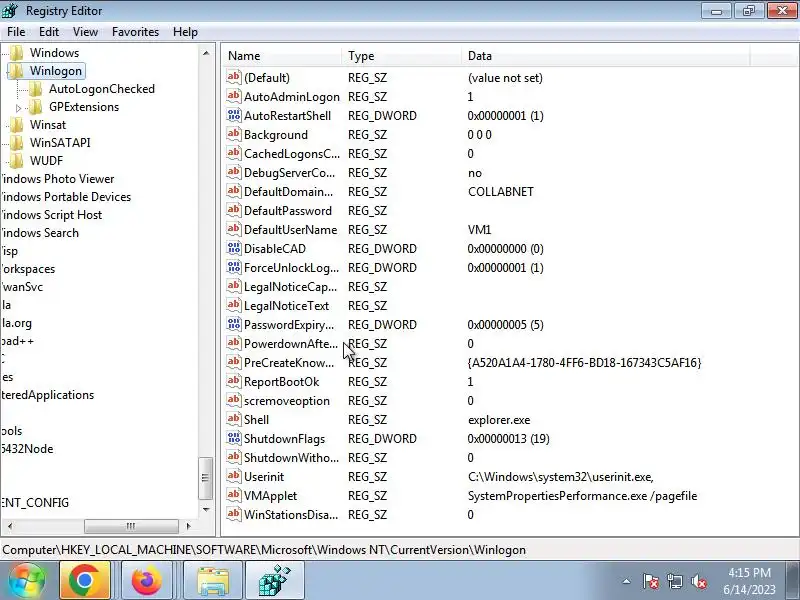This screenshot has width=800, height=600.
Task: Open the File menu
Action: [16, 32]
